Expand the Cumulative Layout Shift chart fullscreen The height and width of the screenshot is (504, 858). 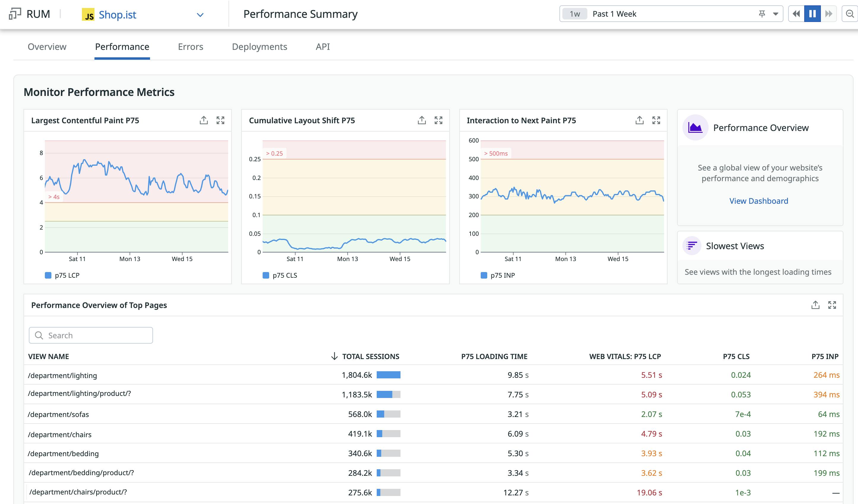439,120
